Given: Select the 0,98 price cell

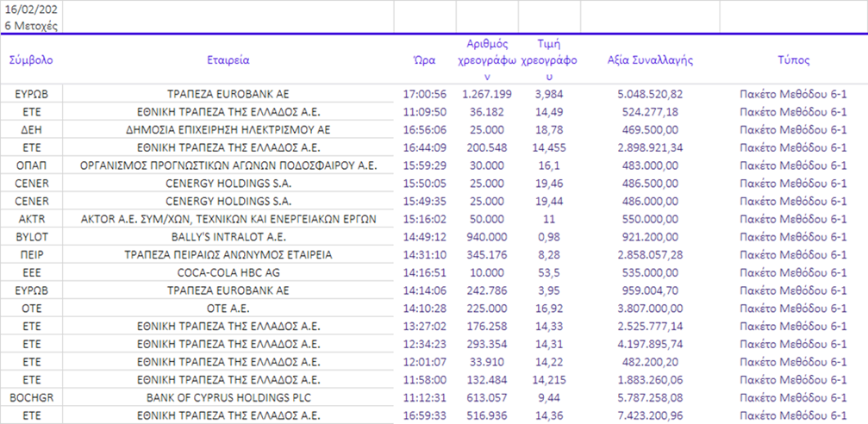Looking at the screenshot, I should (x=549, y=237).
